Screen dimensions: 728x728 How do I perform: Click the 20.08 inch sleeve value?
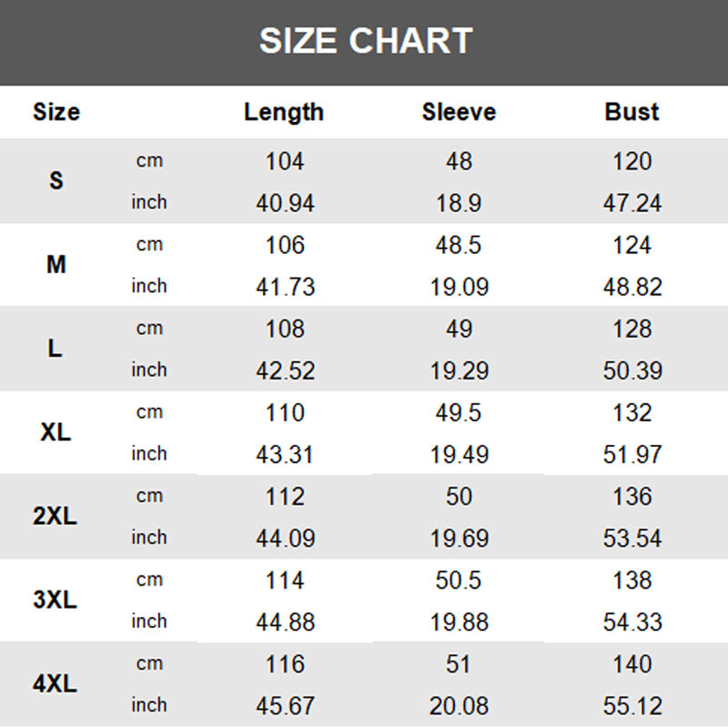tap(459, 705)
